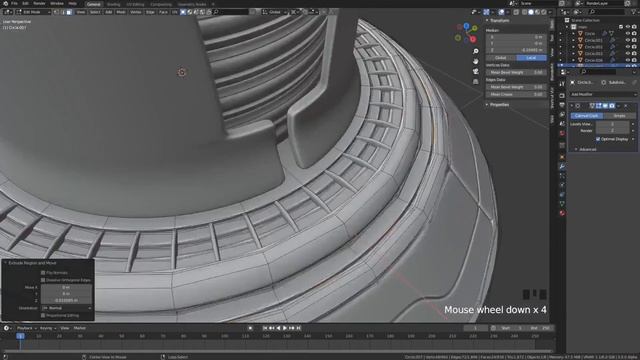
Task: Toggle visibility of Circle.001 in outliner
Action: pos(627,40)
